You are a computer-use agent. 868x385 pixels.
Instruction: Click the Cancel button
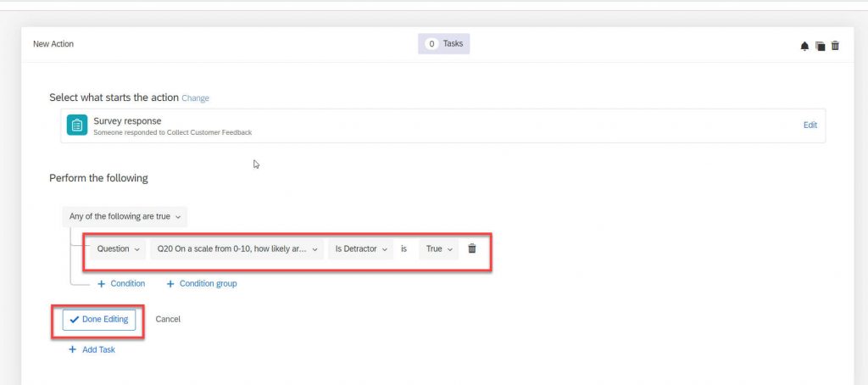point(168,319)
